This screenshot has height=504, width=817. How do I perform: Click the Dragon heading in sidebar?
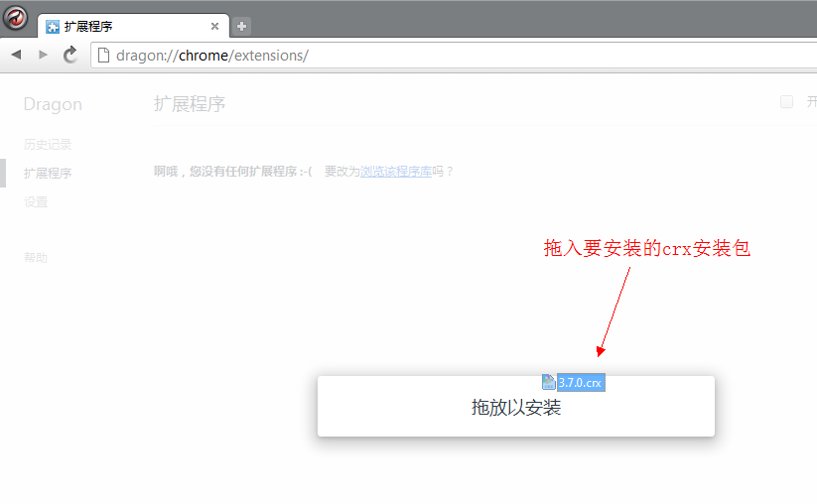(x=53, y=104)
